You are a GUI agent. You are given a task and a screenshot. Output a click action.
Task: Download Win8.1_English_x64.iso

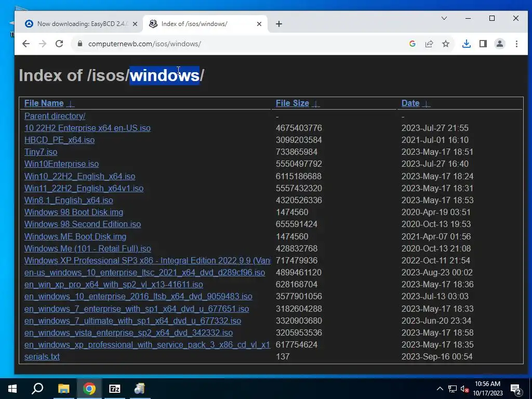pos(69,200)
